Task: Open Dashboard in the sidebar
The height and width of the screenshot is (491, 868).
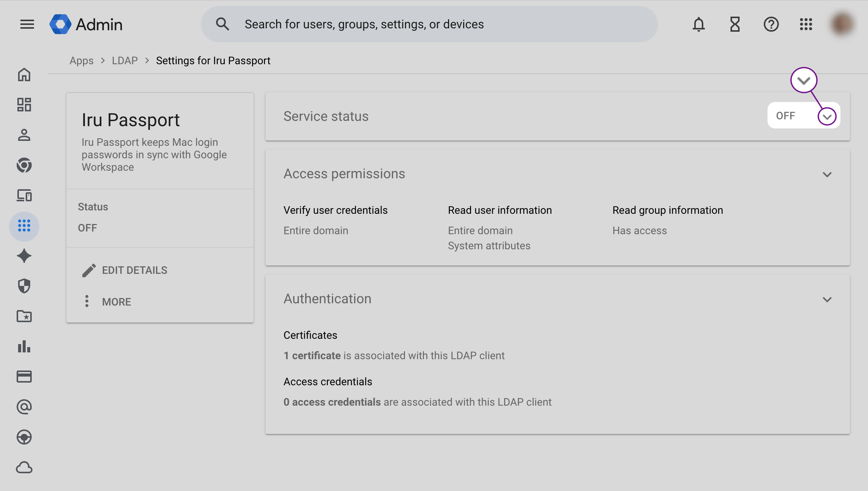Action: pos(24,105)
